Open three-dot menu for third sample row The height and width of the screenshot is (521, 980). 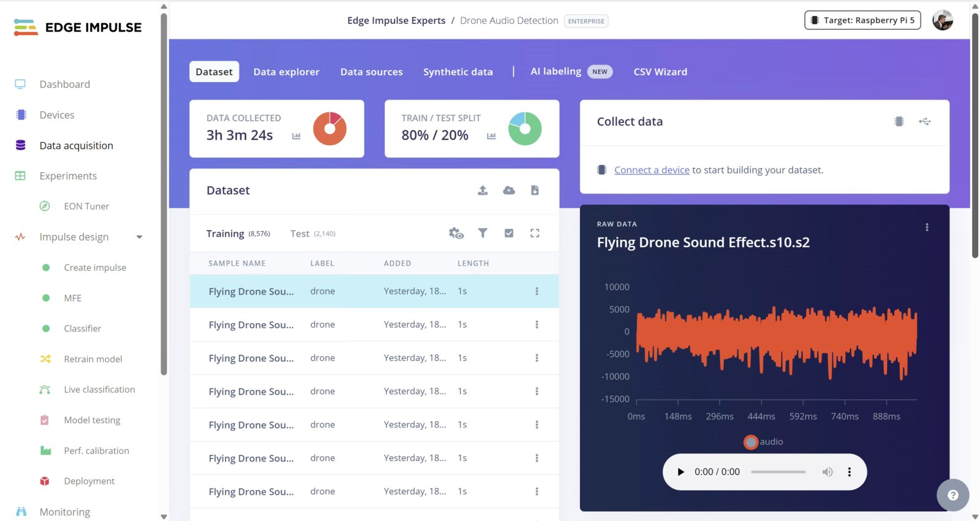[537, 358]
